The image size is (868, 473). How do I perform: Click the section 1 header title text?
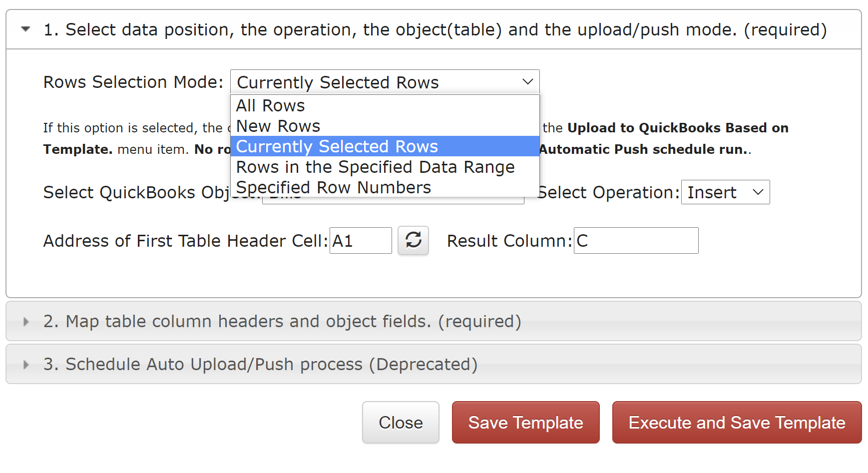tap(435, 29)
